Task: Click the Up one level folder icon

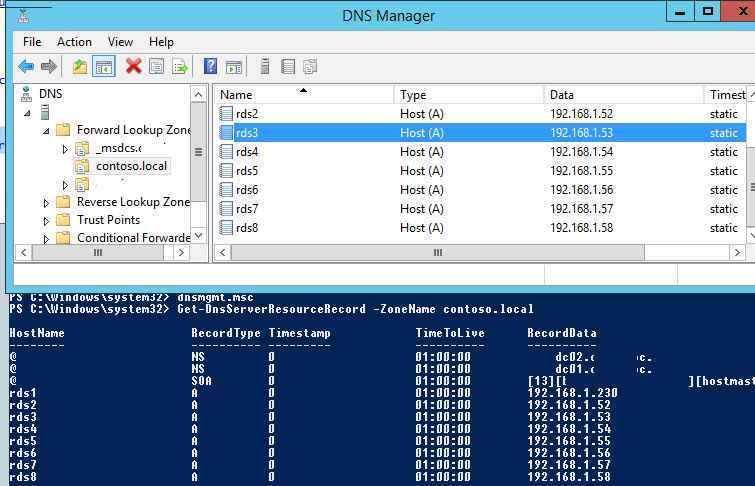Action: 80,66
